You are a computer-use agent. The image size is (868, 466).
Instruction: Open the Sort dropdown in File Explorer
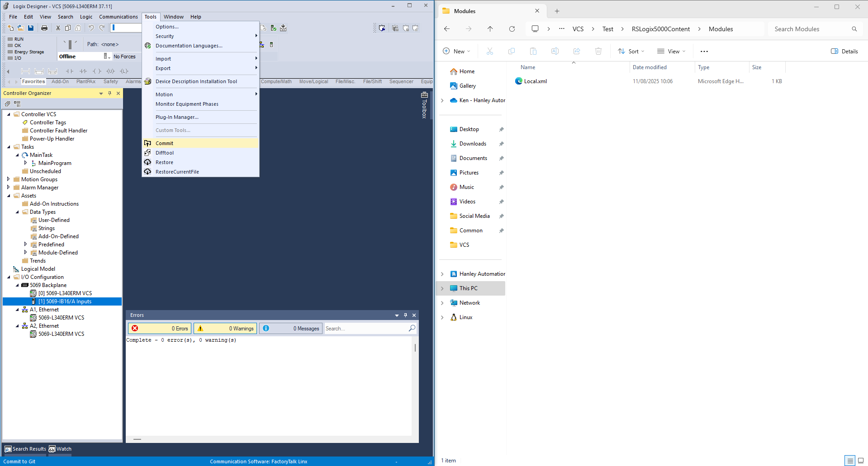tap(631, 51)
